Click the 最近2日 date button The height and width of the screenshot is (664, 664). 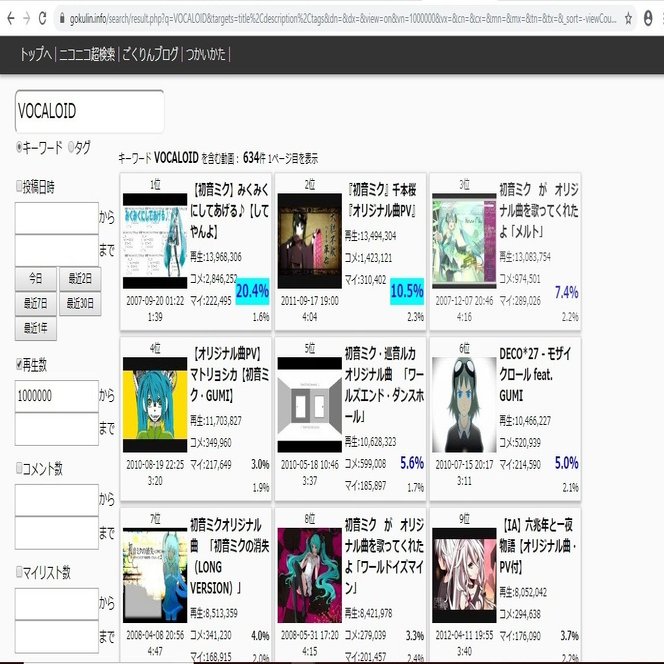click(80, 279)
